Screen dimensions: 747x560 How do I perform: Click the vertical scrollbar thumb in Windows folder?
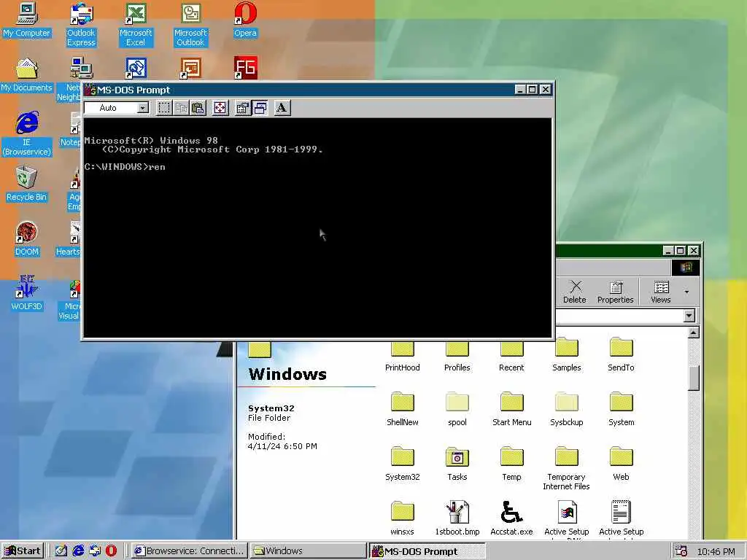[694, 378]
